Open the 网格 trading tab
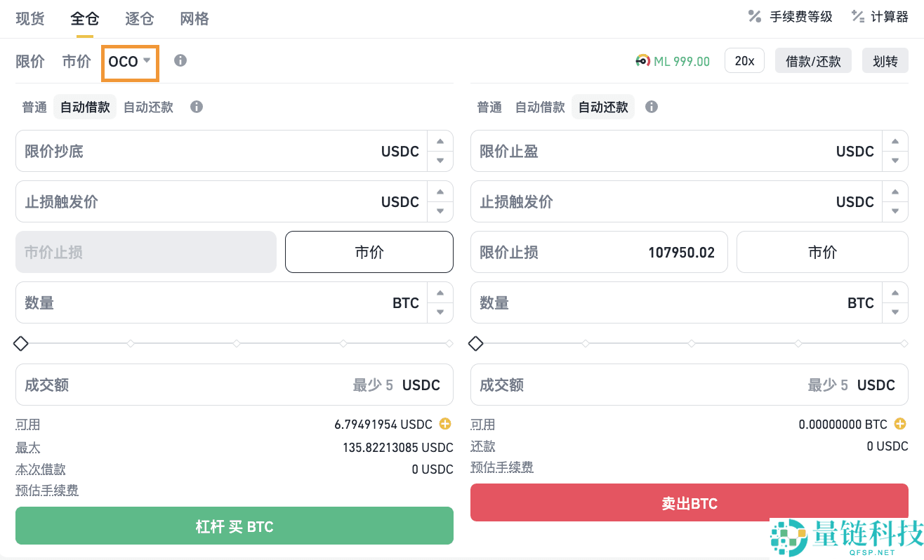The image size is (924, 560). 194,19
